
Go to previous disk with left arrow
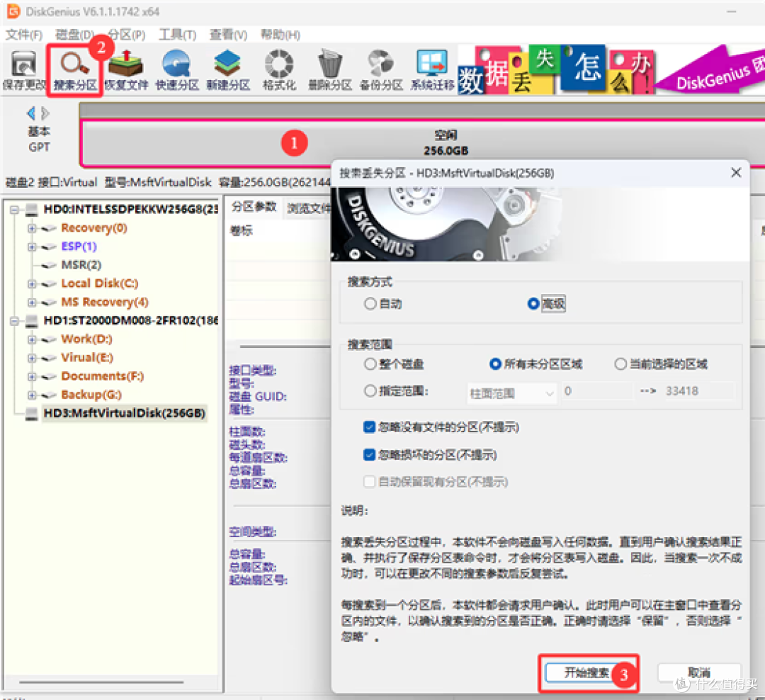[x=31, y=113]
